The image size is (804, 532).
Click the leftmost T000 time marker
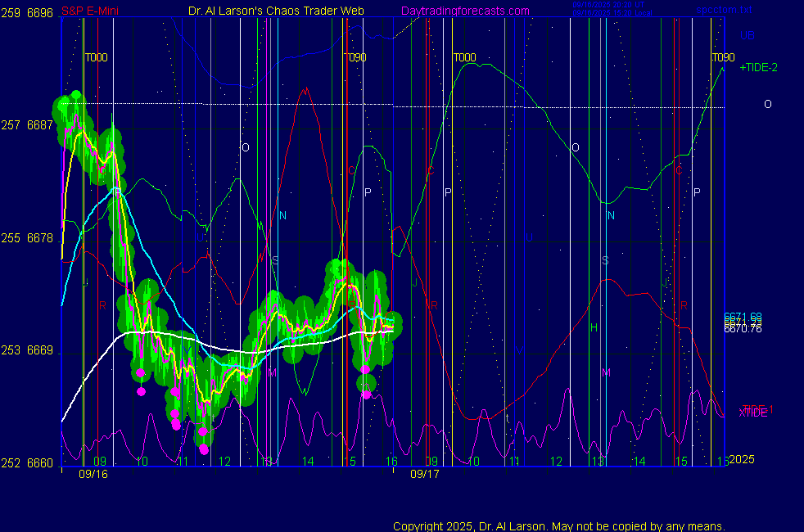click(97, 58)
